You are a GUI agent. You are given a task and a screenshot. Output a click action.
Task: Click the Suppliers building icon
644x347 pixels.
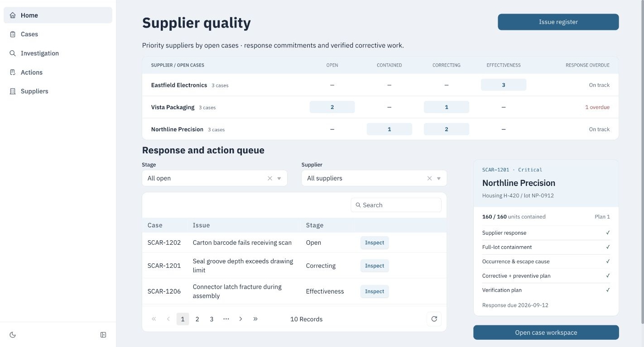point(13,91)
